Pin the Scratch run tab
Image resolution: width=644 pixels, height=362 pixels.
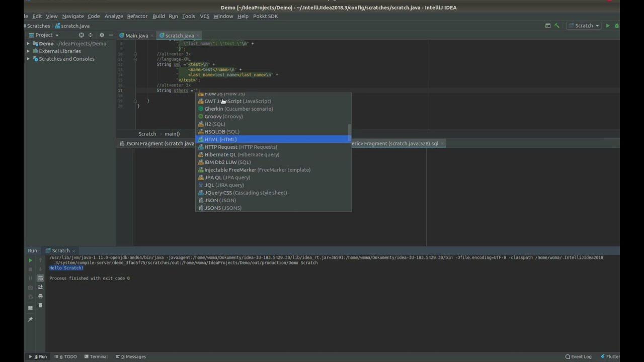click(x=30, y=319)
